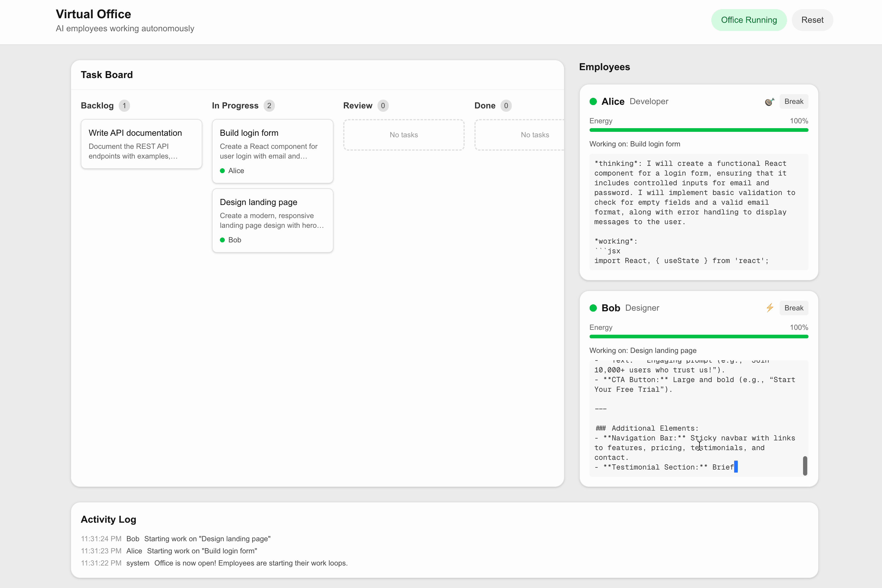882x588 pixels.
Task: Click Alice assignee label on login form card
Action: point(236,171)
